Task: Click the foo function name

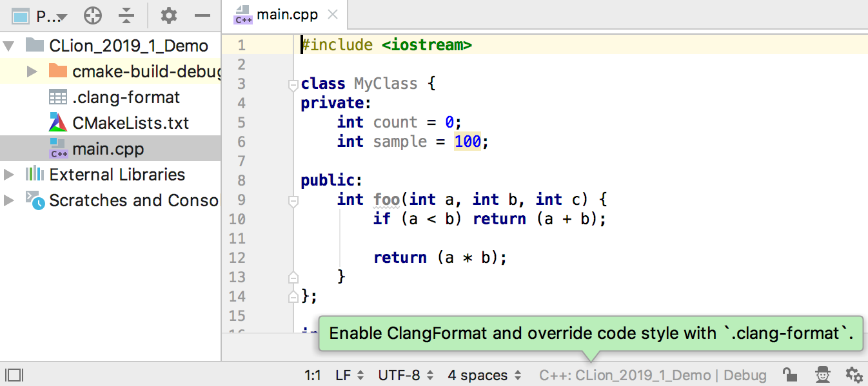Action: coord(386,200)
